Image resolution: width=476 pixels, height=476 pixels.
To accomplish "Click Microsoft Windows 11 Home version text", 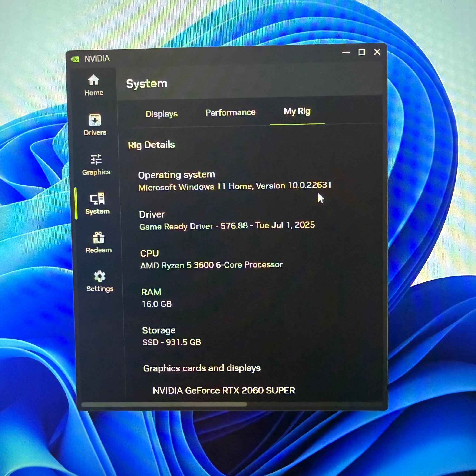I will (235, 186).
